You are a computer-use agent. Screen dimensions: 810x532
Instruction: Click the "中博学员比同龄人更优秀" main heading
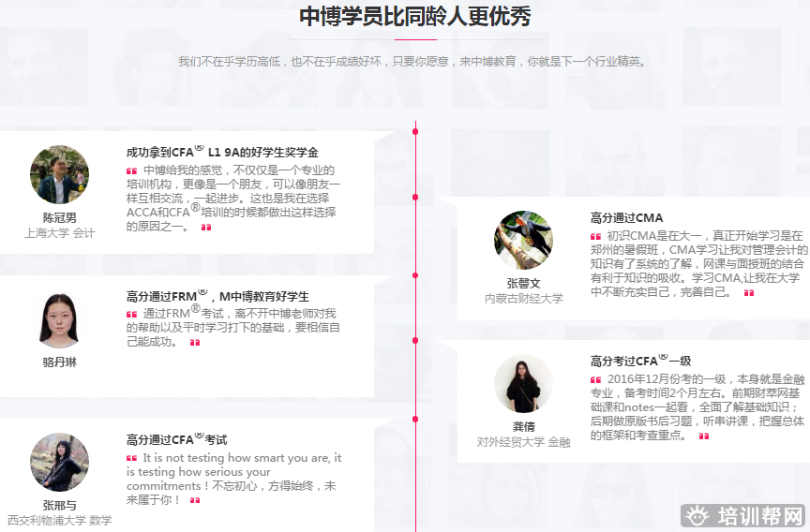pos(403,16)
